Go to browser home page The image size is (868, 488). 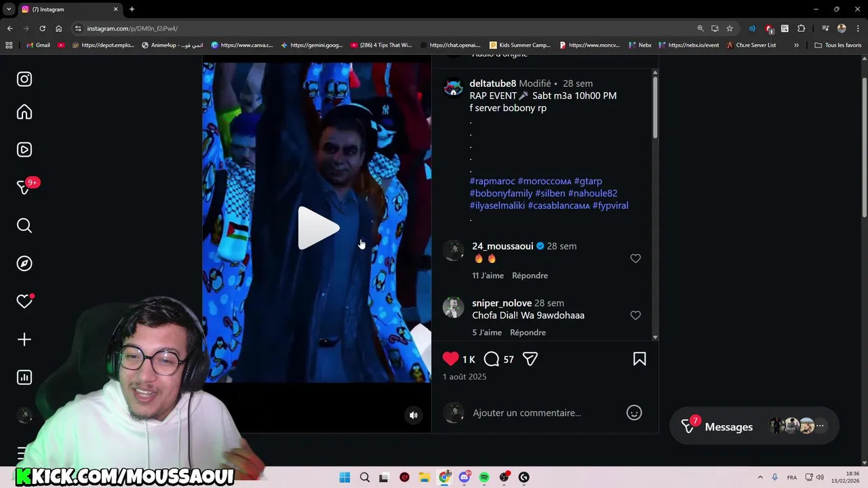click(x=59, y=28)
